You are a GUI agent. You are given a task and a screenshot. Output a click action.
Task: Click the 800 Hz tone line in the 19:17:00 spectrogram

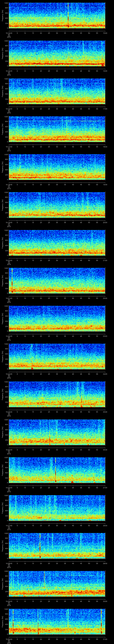coord(57,121)
